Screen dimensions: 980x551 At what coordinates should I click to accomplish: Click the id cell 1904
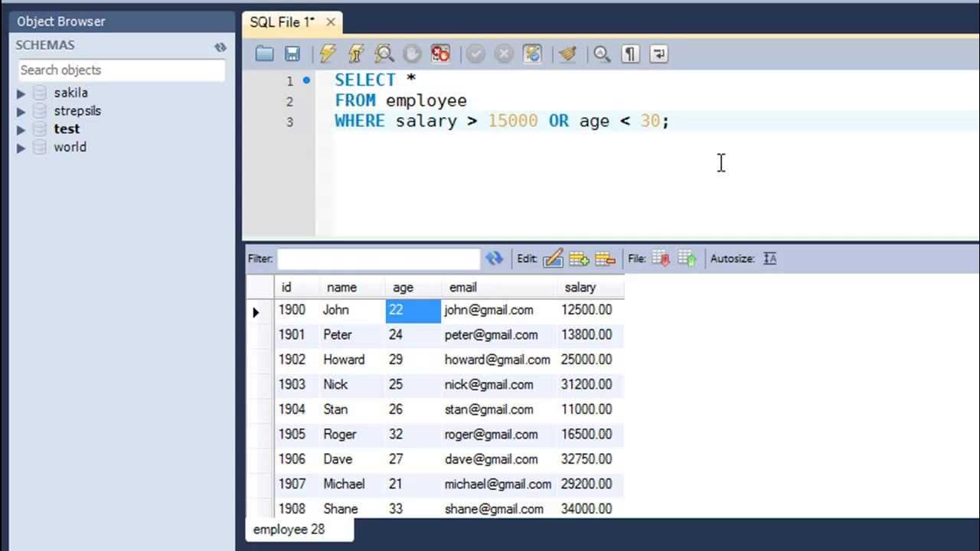tap(296, 409)
